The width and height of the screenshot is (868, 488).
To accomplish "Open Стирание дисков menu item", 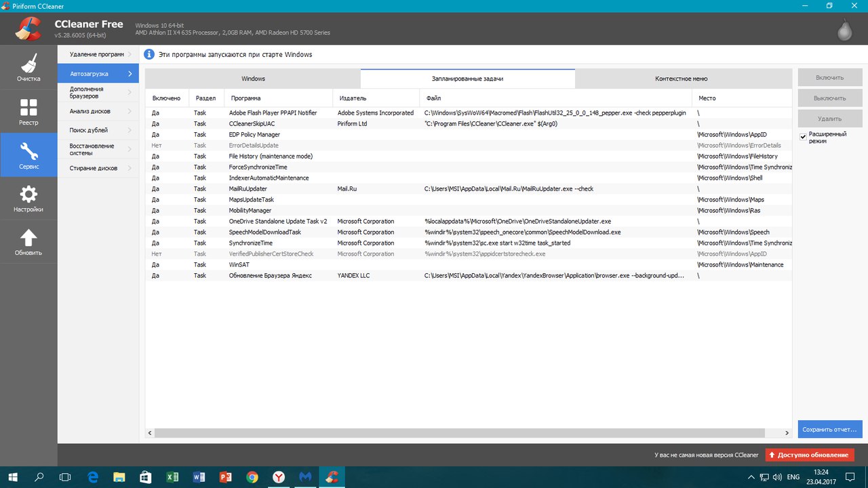I will pyautogui.click(x=98, y=168).
